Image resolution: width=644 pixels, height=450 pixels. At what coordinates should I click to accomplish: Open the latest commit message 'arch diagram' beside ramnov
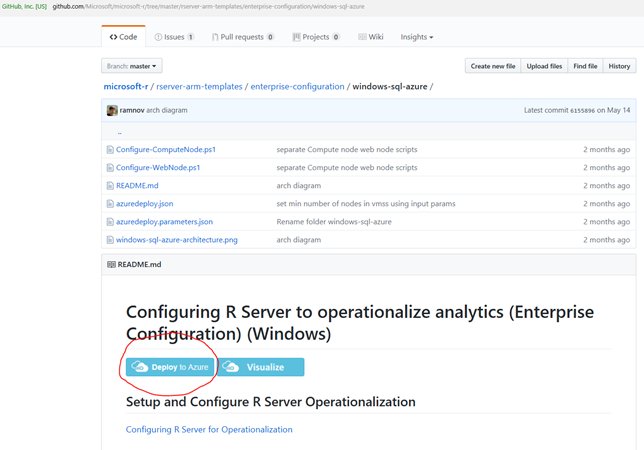167,110
